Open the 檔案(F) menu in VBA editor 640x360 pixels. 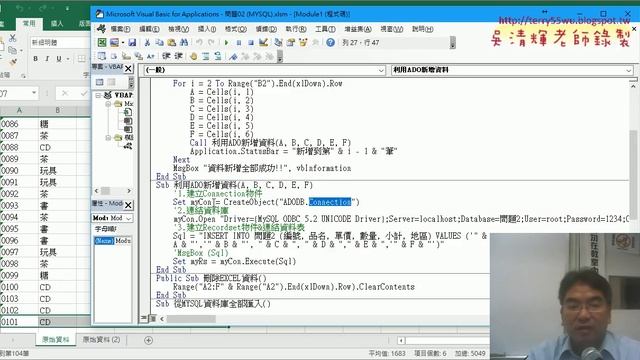coord(120,29)
